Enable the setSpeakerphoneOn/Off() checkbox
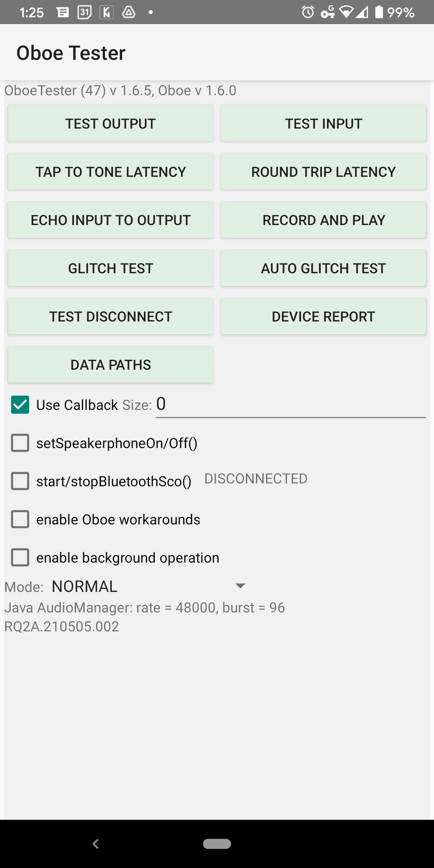This screenshot has width=434, height=868. pos(20,443)
